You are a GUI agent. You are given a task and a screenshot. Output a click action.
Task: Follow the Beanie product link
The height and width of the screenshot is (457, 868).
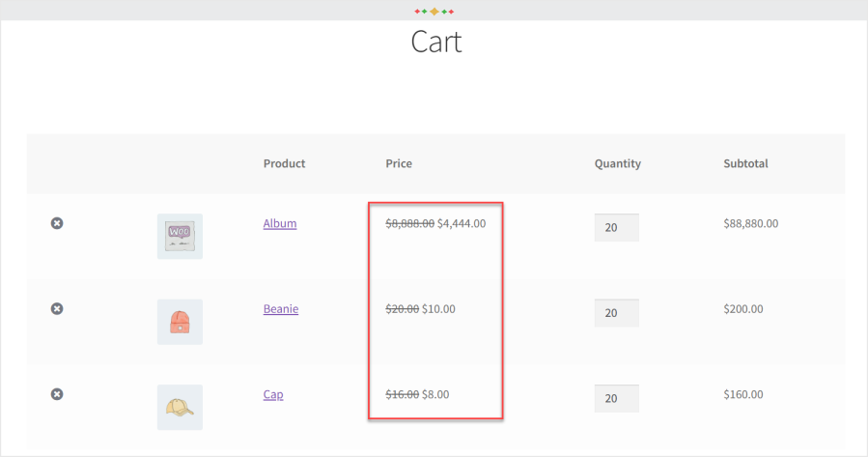click(x=281, y=309)
